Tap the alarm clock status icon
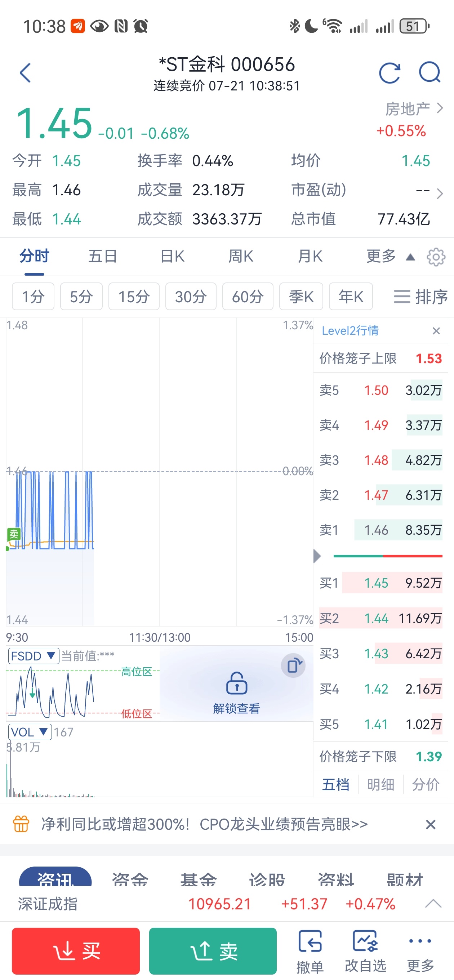Viewport: 454px width, 980px height. pos(141,26)
